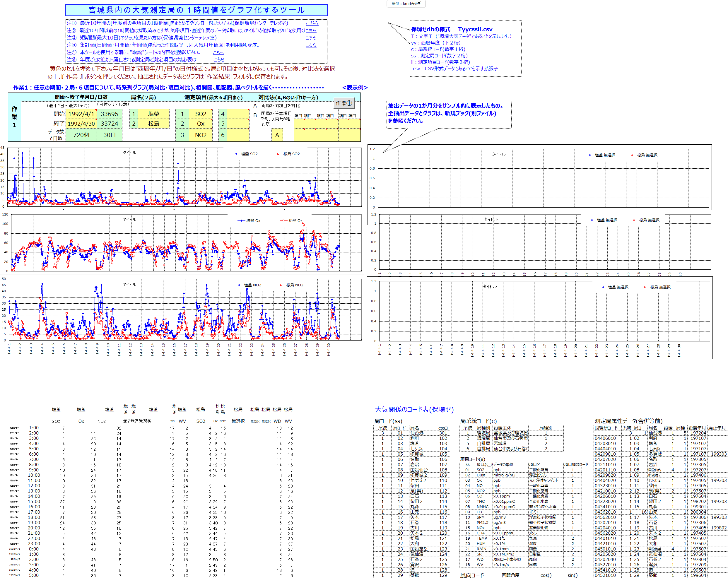This screenshot has height=578, width=728.
Task: Select the comparison method cell containing A
Action: pyautogui.click(x=277, y=135)
